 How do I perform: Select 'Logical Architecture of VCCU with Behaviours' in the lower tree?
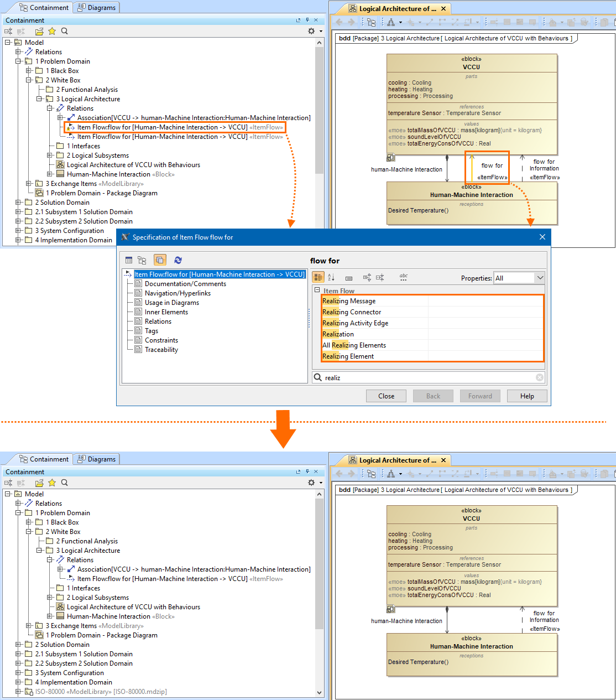click(x=133, y=607)
